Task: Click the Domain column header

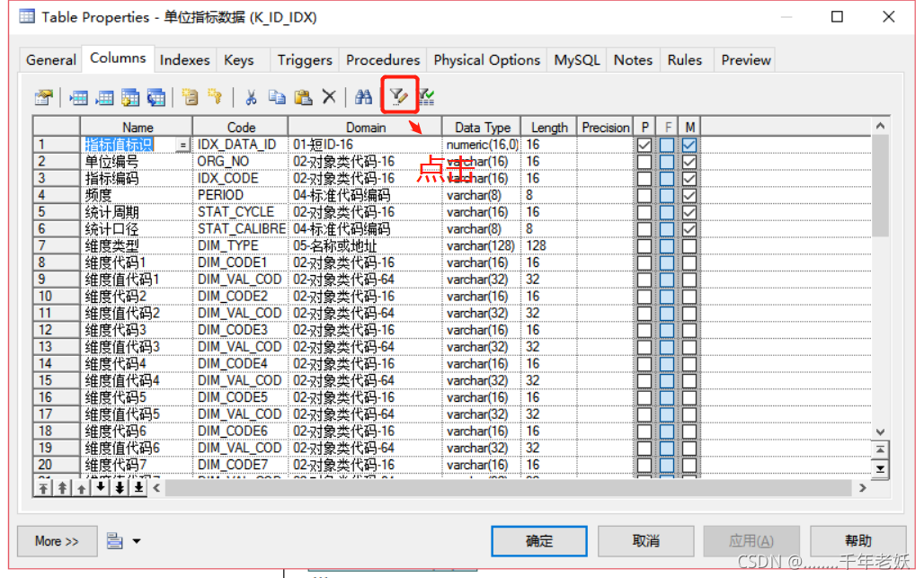Action: tap(365, 128)
